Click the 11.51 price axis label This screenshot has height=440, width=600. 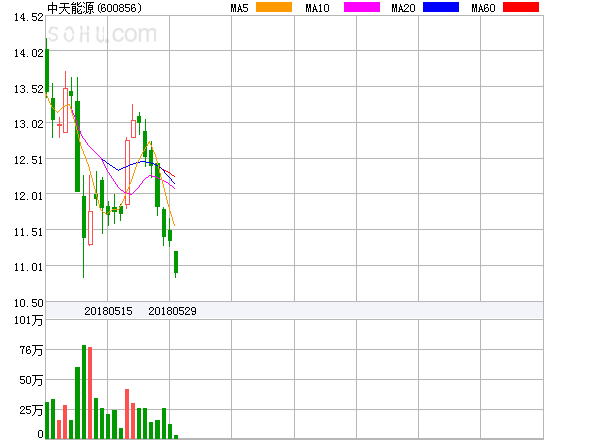point(29,232)
